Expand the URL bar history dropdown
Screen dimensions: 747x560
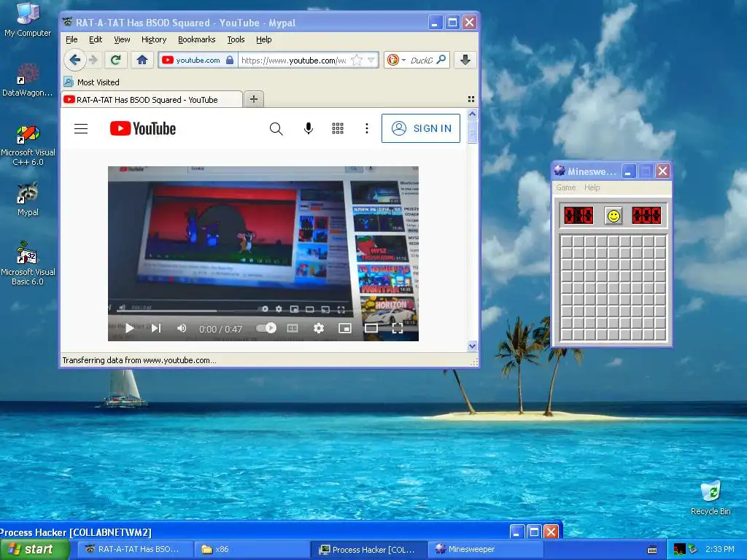(371, 60)
